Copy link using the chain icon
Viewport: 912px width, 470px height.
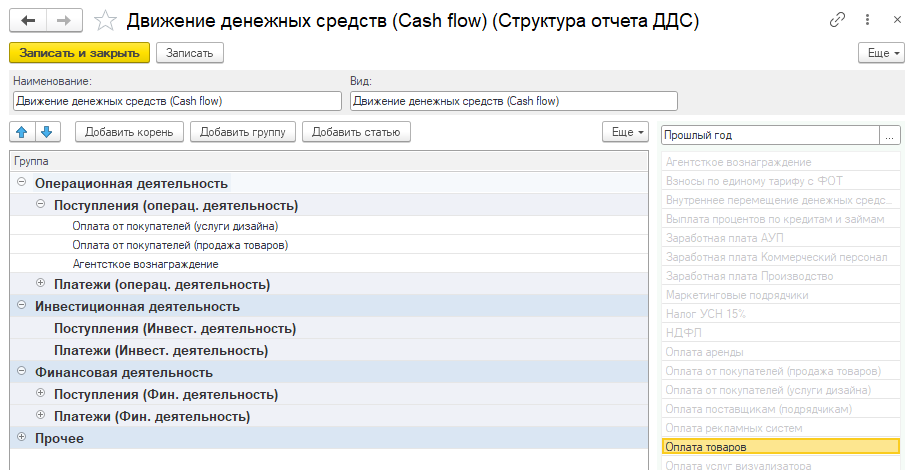[837, 20]
